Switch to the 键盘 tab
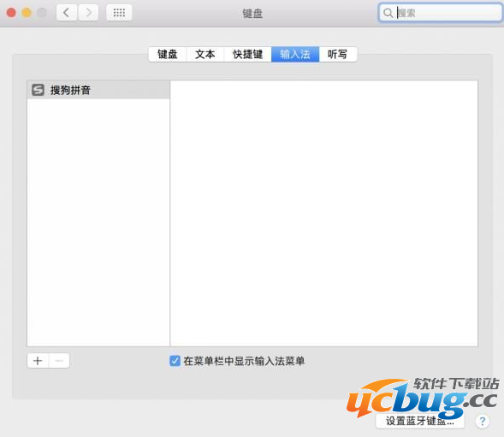504x437 pixels. (x=168, y=54)
